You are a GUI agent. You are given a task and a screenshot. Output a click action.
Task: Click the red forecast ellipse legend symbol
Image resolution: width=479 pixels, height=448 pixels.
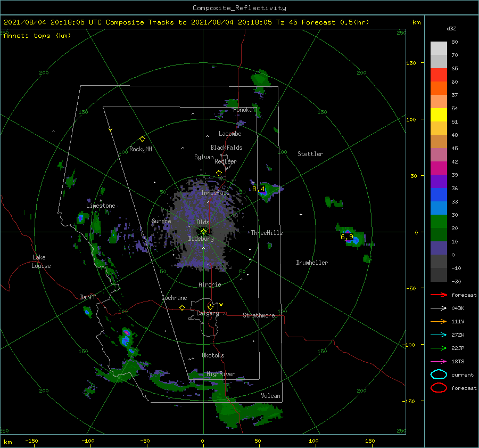(439, 388)
